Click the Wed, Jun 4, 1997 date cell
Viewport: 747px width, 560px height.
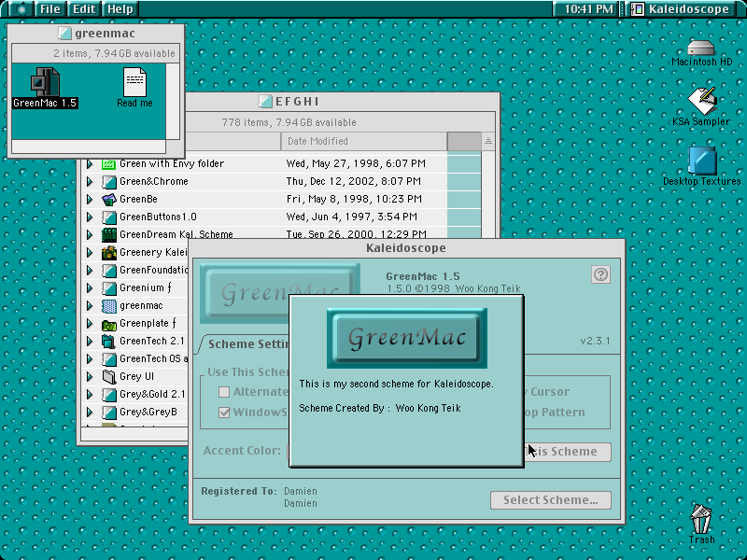(x=352, y=217)
